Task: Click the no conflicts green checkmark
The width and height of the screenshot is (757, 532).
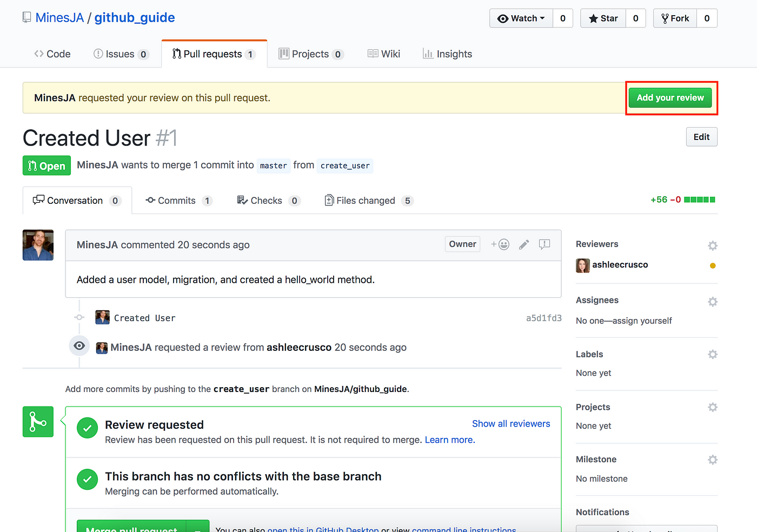Action: [x=87, y=480]
